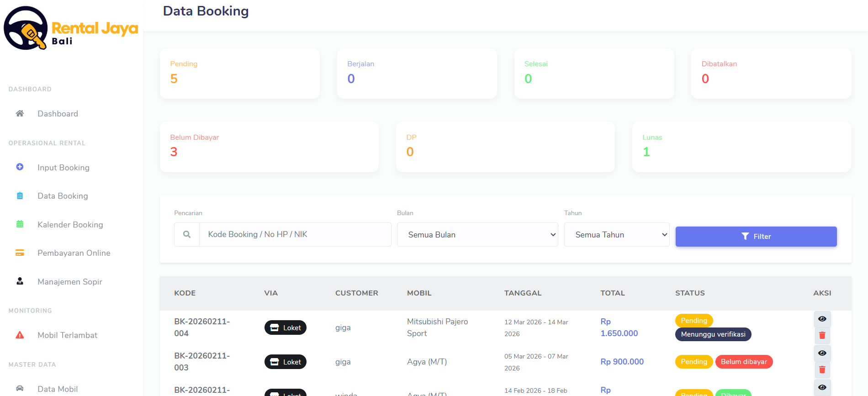868x396 pixels.
Task: Click the Rental Jaya Bali logo
Action: pyautogui.click(x=71, y=28)
